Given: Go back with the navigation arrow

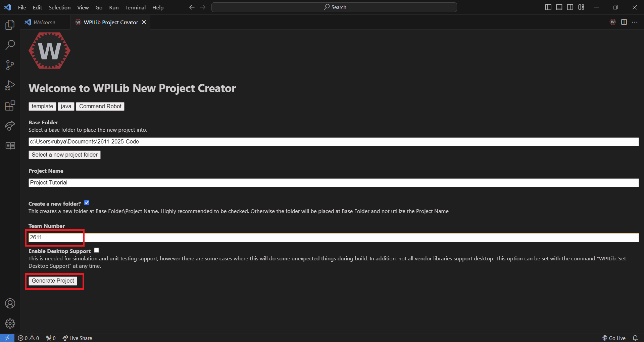Looking at the screenshot, I should pos(192,7).
